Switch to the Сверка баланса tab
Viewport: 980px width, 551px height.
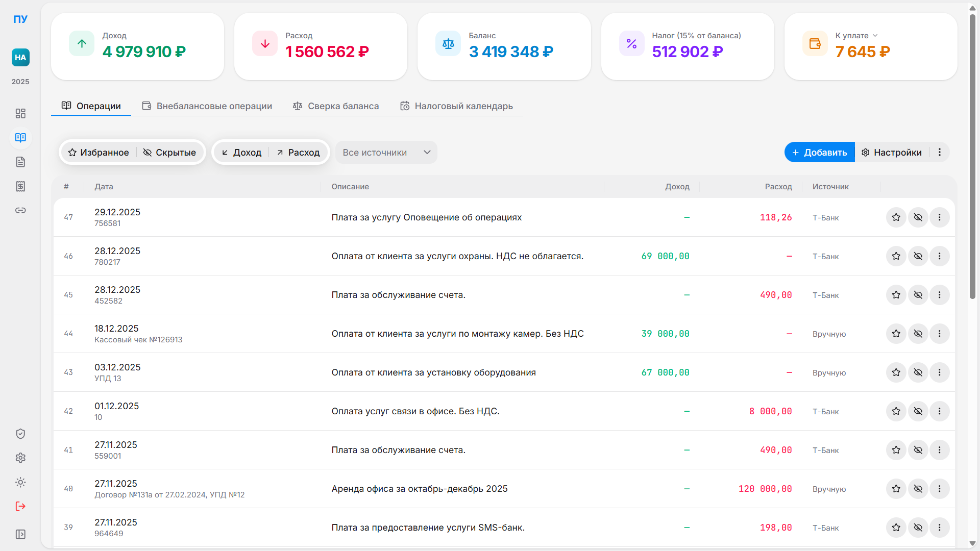coord(335,106)
